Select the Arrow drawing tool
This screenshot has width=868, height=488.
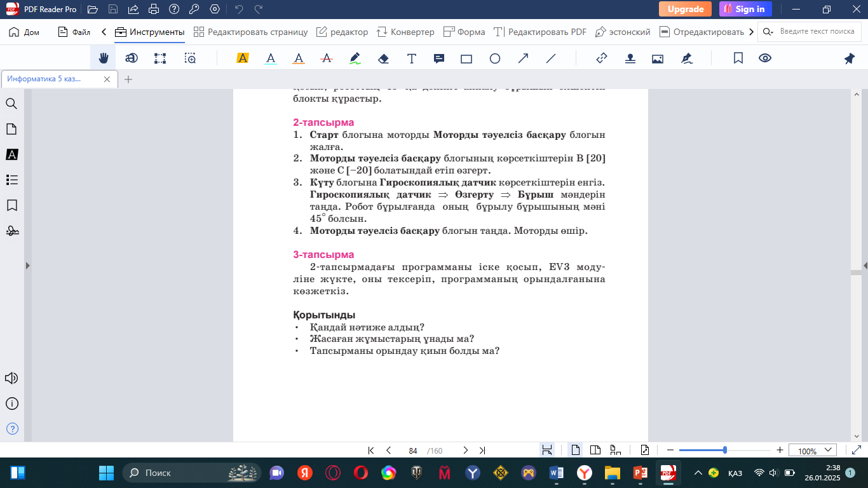pos(523,58)
